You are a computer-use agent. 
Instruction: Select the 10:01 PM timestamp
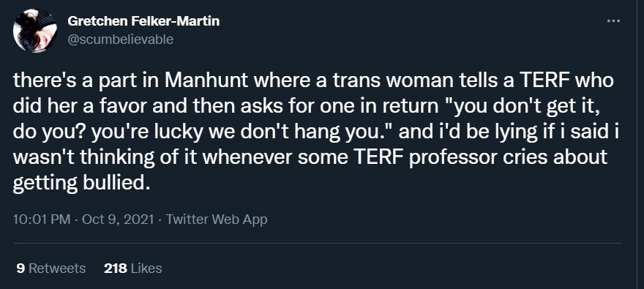coord(42,219)
